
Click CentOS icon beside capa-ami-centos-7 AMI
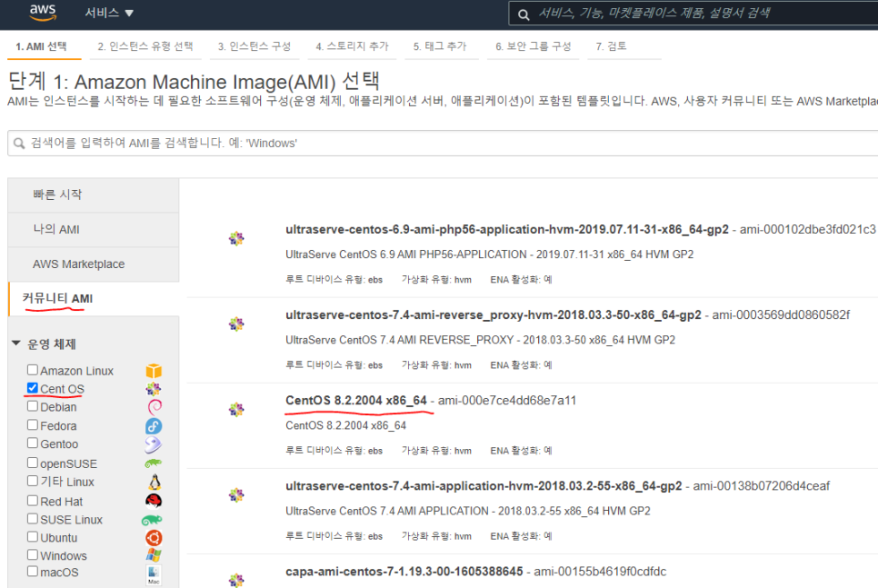pyautogui.click(x=236, y=580)
